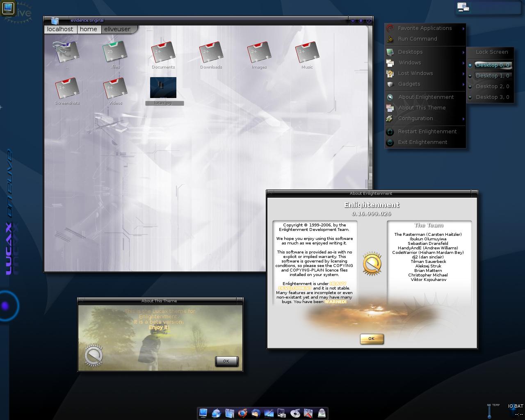Click the file manager vertical scrollbar

click(370, 107)
